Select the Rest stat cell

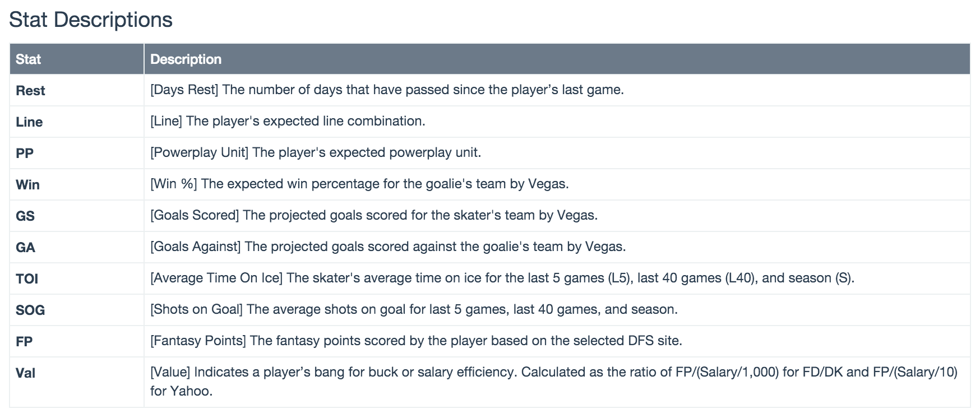click(x=30, y=91)
